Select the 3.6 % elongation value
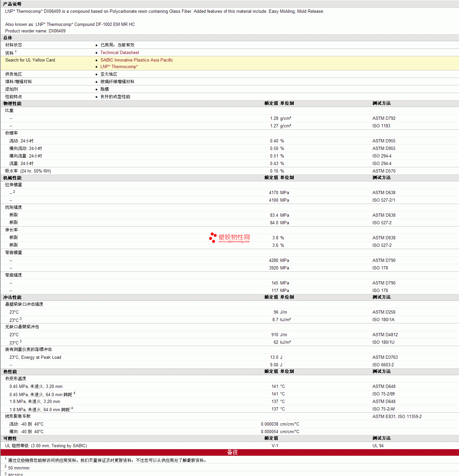Viewport: 459px width, 476px height. click(x=278, y=245)
